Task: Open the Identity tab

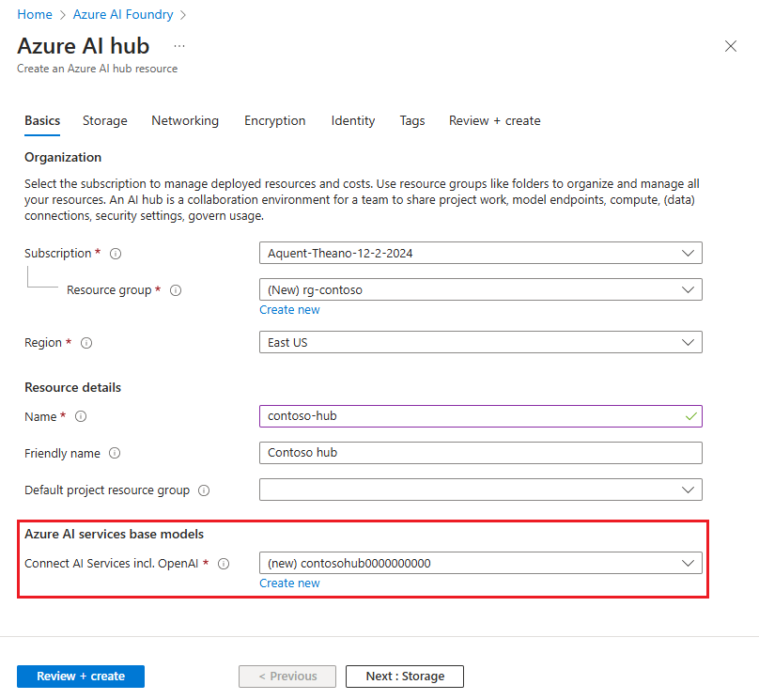Action: point(353,121)
